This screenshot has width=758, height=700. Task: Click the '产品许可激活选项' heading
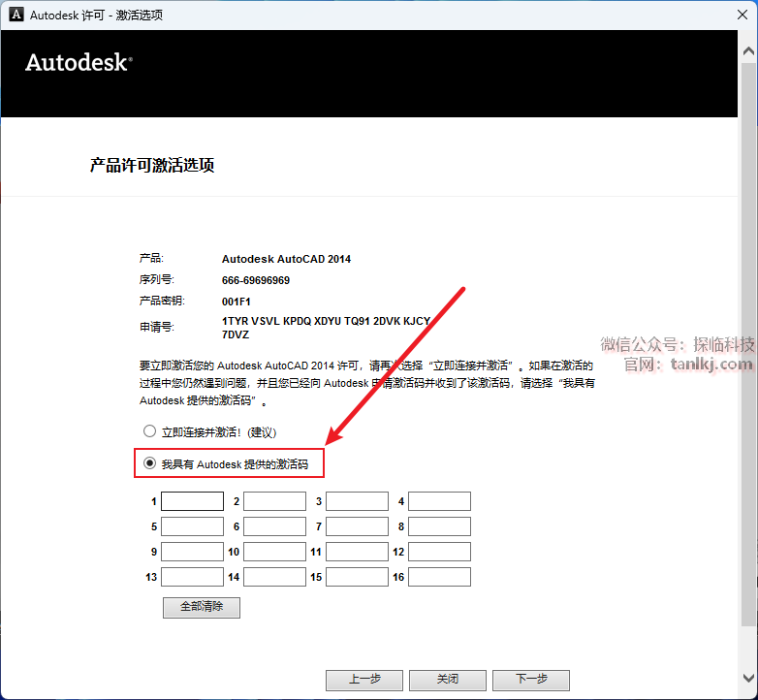coord(152,166)
